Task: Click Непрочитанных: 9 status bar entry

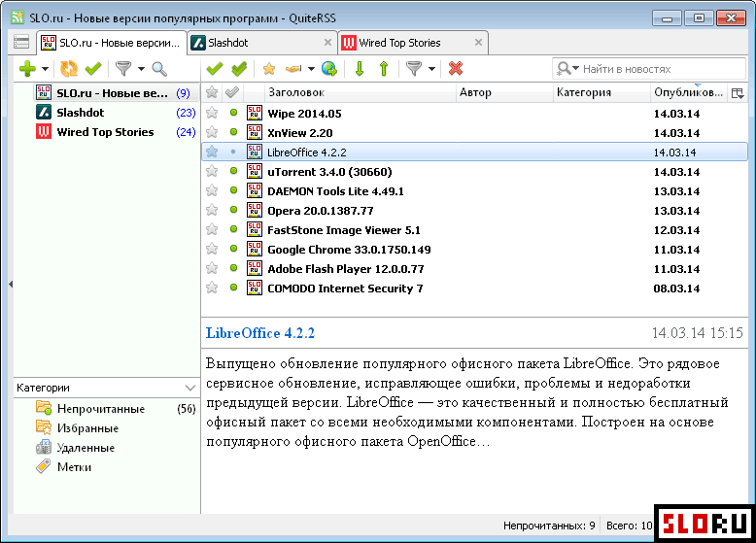Action: [x=549, y=526]
